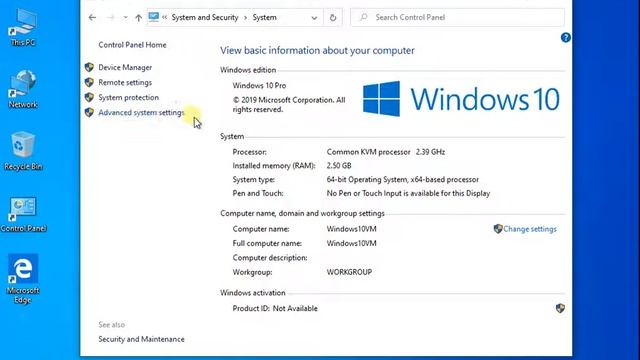Click the 2.50 GB RAM value
This screenshot has height=360, width=640.
339,166
